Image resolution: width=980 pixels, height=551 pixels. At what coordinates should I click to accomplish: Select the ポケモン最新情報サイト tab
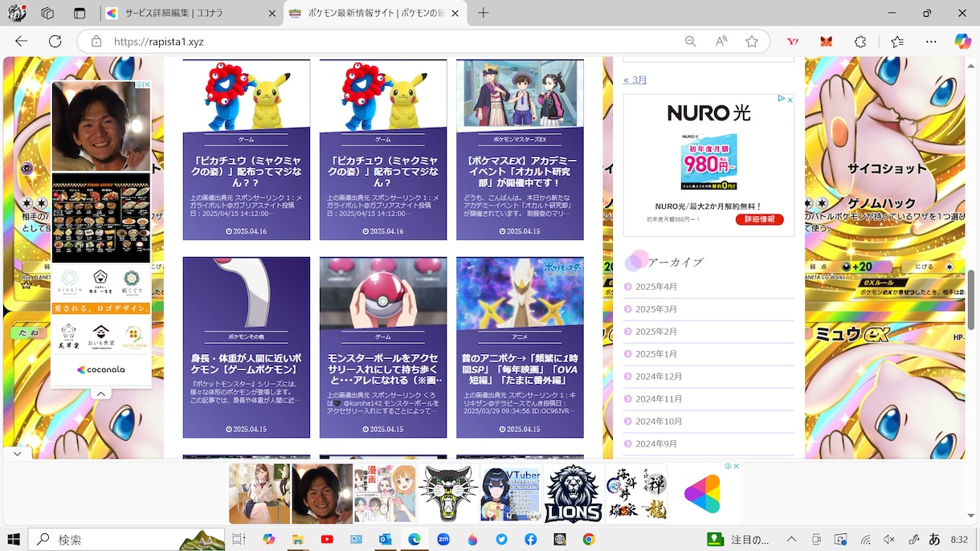tap(376, 13)
